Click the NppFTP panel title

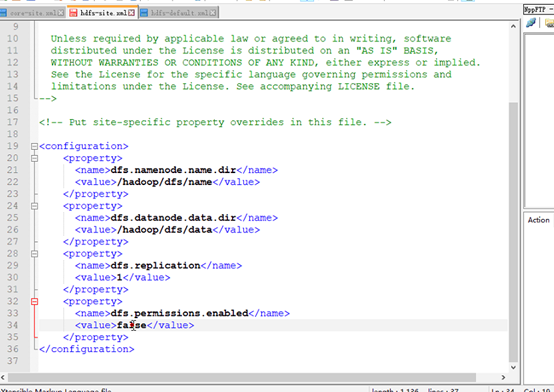(x=535, y=10)
